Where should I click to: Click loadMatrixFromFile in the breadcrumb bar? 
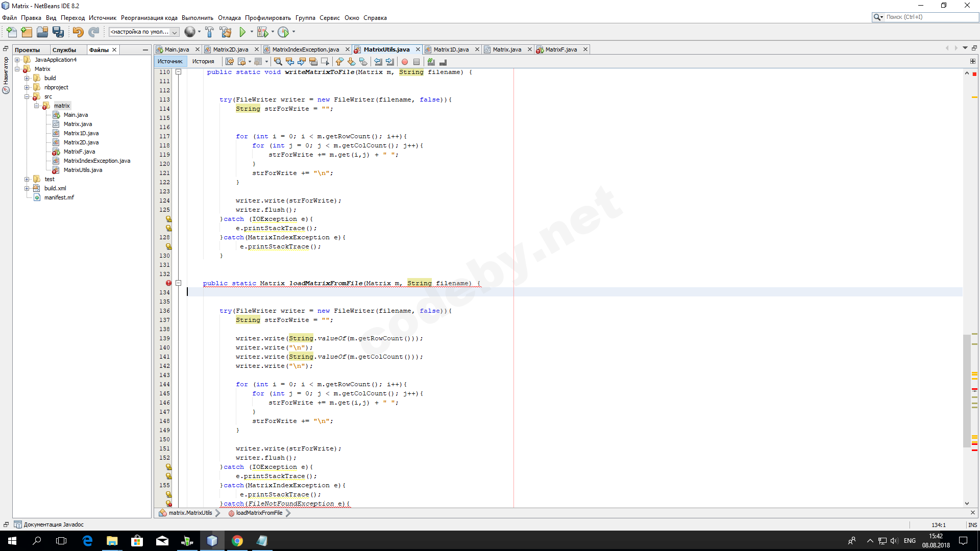click(259, 513)
